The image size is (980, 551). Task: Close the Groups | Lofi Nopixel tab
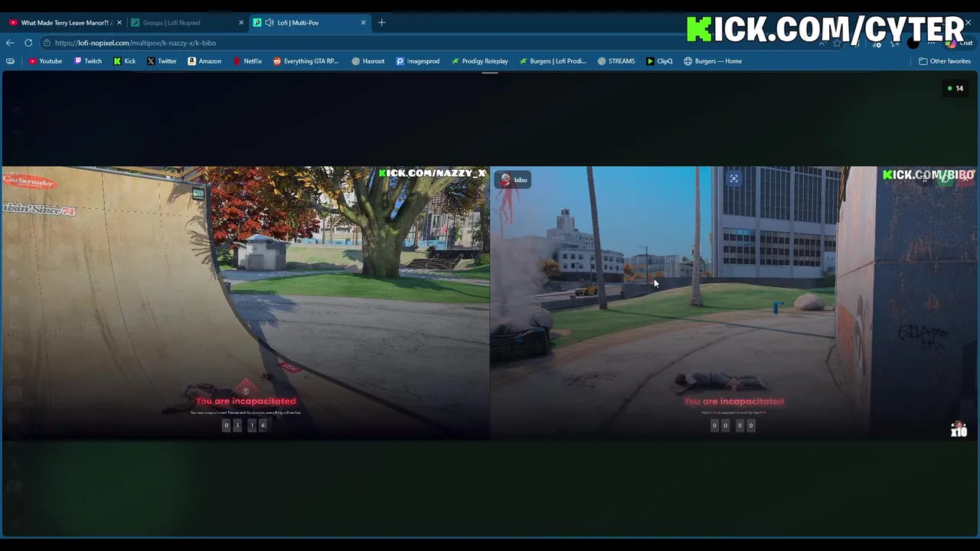pos(241,23)
